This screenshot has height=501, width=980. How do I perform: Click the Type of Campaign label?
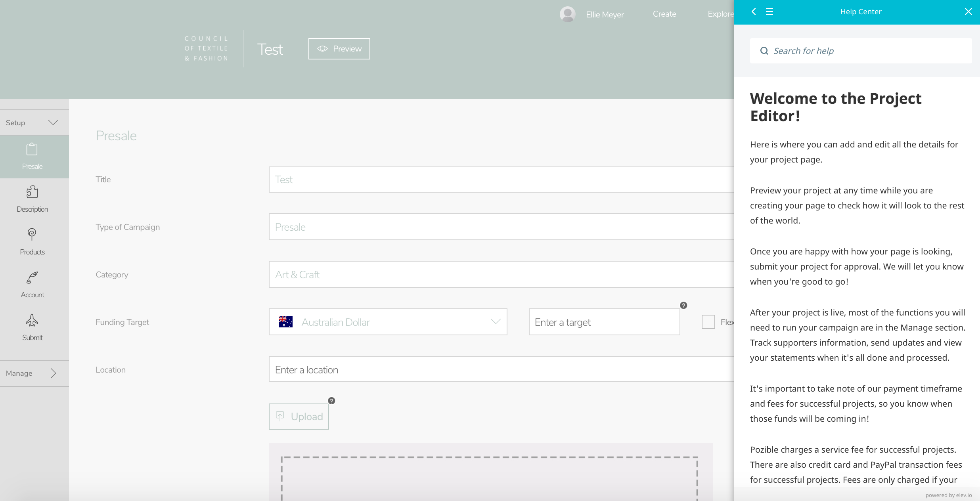(128, 227)
